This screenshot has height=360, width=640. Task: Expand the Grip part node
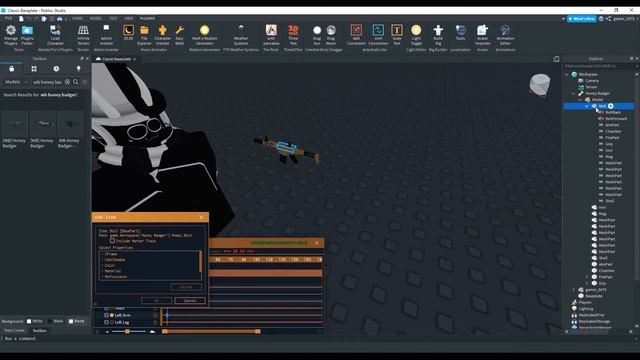[587, 283]
